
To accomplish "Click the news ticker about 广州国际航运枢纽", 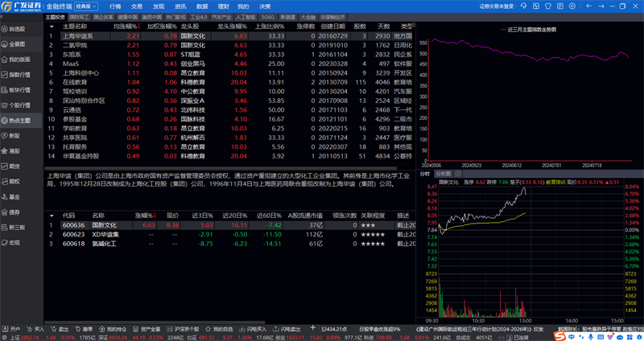I will click(x=480, y=329).
